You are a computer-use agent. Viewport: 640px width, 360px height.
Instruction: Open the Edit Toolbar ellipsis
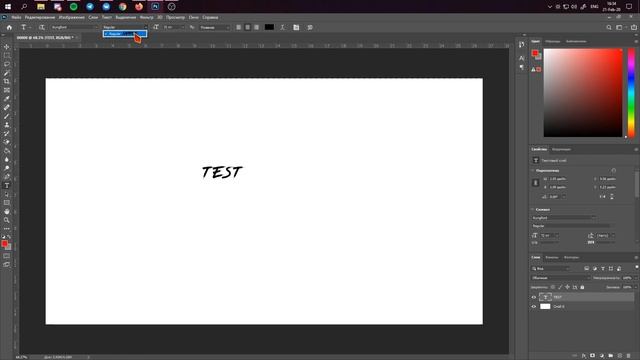point(7,229)
